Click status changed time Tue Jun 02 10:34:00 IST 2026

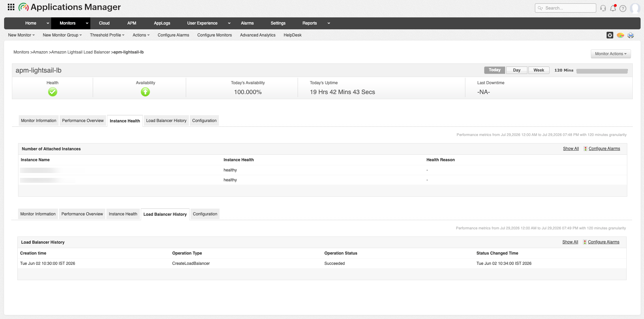(x=504, y=263)
